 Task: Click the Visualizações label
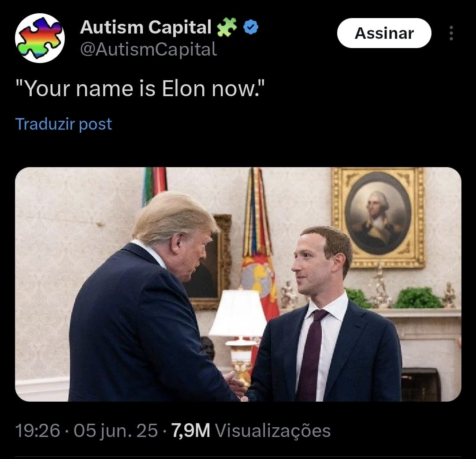coord(273,431)
